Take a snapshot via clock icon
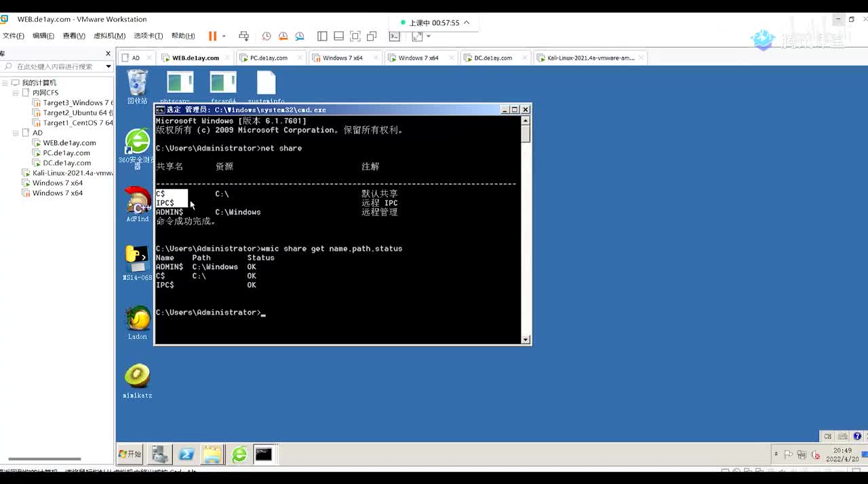The height and width of the screenshot is (484, 868). [267, 36]
